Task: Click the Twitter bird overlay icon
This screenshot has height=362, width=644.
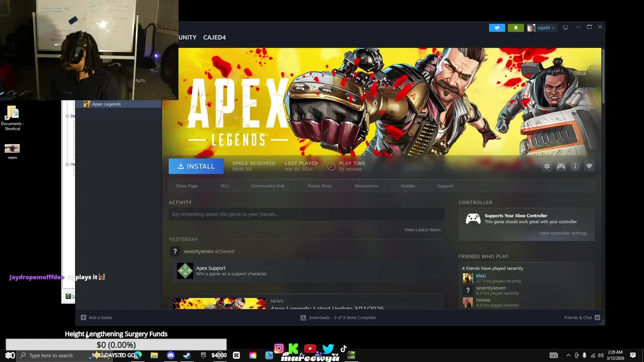Action: click(328, 348)
